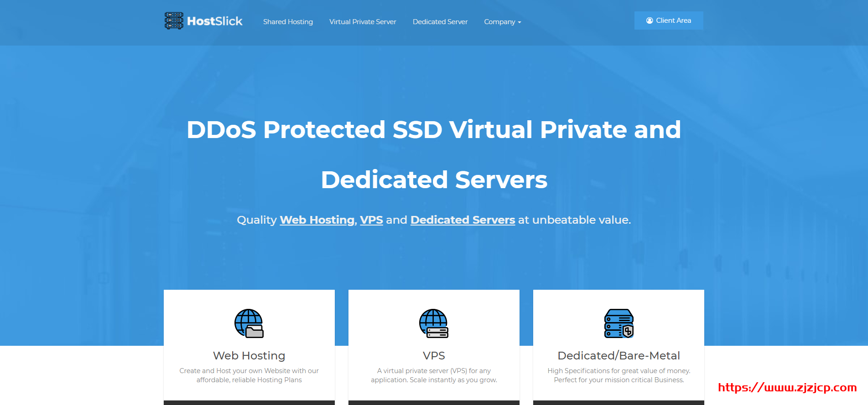868x405 pixels.
Task: Click the Client Area button
Action: [669, 21]
